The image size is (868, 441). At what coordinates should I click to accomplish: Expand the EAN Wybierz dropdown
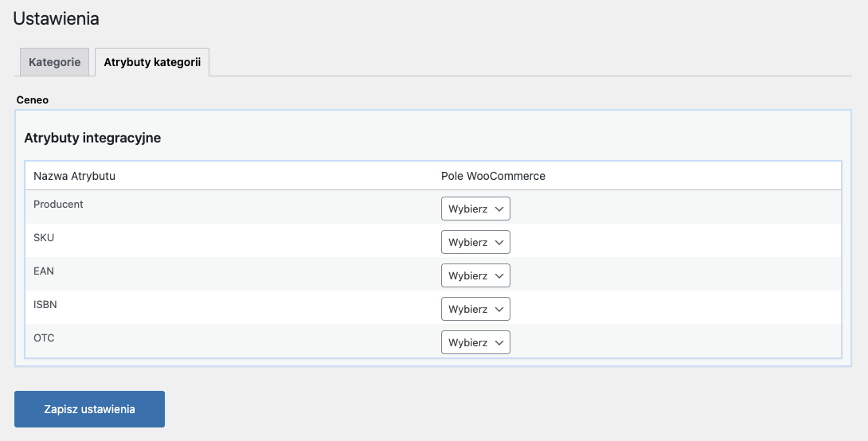475,275
